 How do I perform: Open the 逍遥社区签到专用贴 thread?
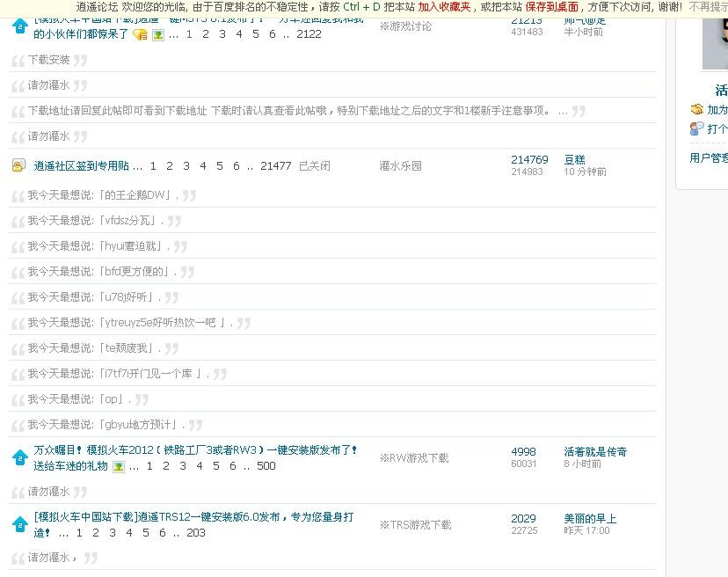click(82, 165)
